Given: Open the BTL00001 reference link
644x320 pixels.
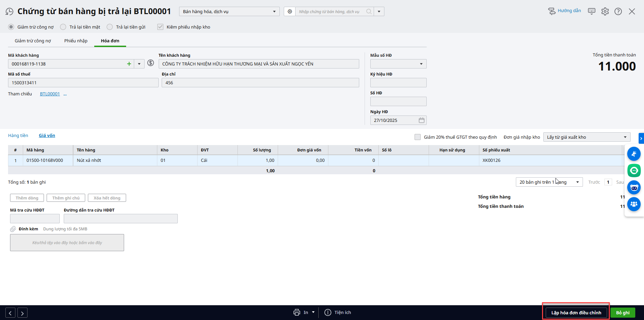Looking at the screenshot, I should [x=50, y=94].
